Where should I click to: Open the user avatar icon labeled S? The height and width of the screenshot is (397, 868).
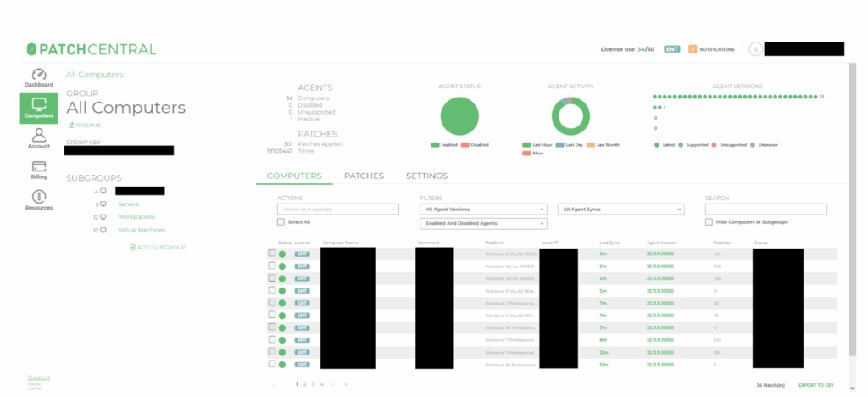[x=755, y=49]
